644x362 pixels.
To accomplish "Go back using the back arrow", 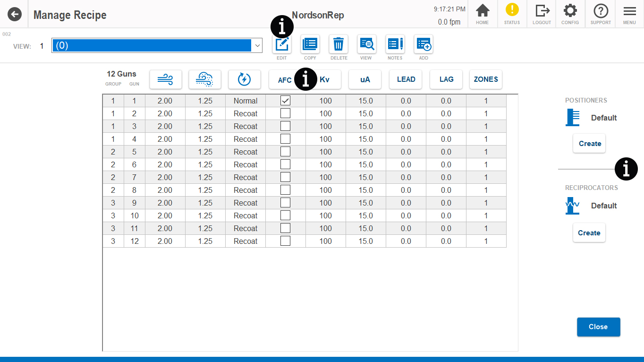I will coord(15,15).
